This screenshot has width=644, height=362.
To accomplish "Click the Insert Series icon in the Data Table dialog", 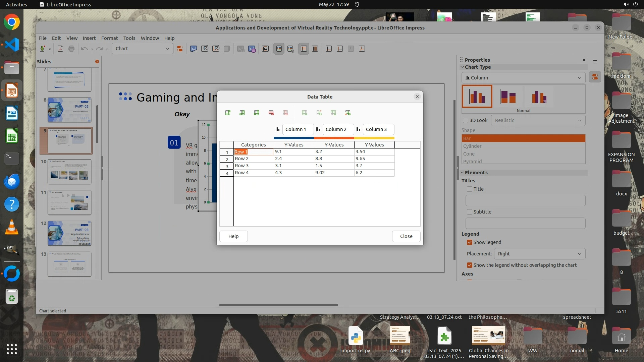I will (242, 113).
